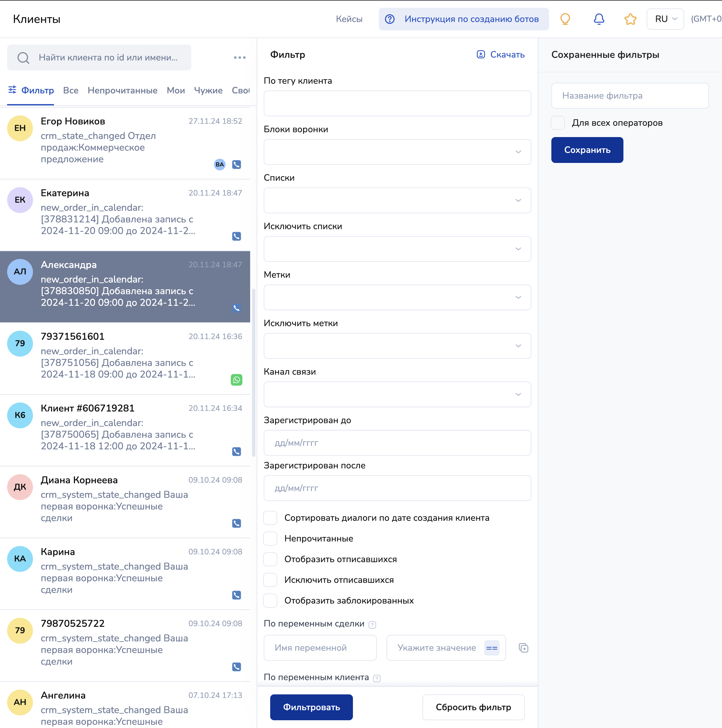Viewport: 722px width, 728px height.
Task: Click the Фильтровать button
Action: point(312,707)
